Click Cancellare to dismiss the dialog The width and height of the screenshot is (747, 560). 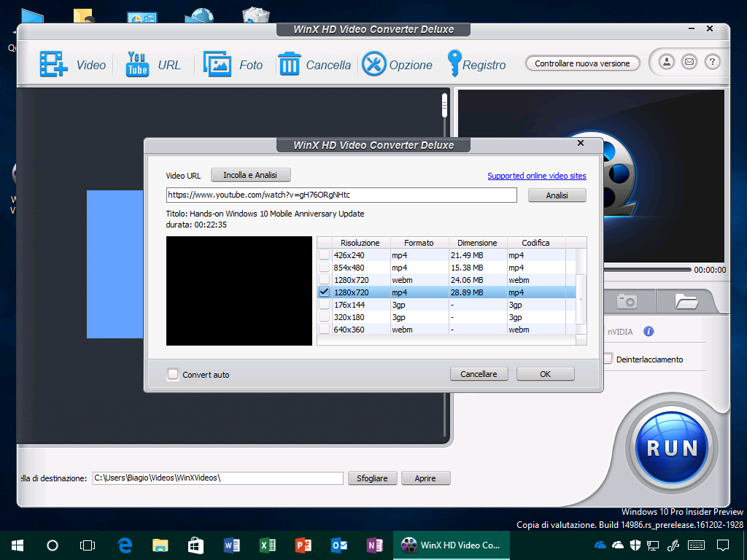[479, 374]
